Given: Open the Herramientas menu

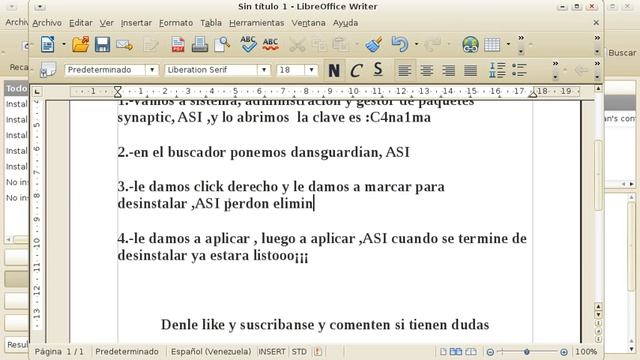Looking at the screenshot, I should pyautogui.click(x=256, y=23).
